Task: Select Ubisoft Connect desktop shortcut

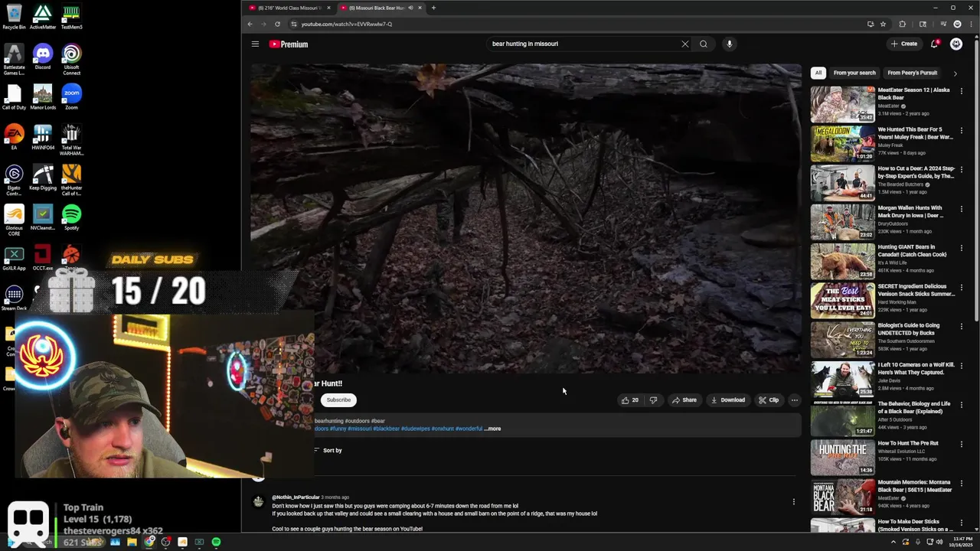Action: pyautogui.click(x=71, y=60)
